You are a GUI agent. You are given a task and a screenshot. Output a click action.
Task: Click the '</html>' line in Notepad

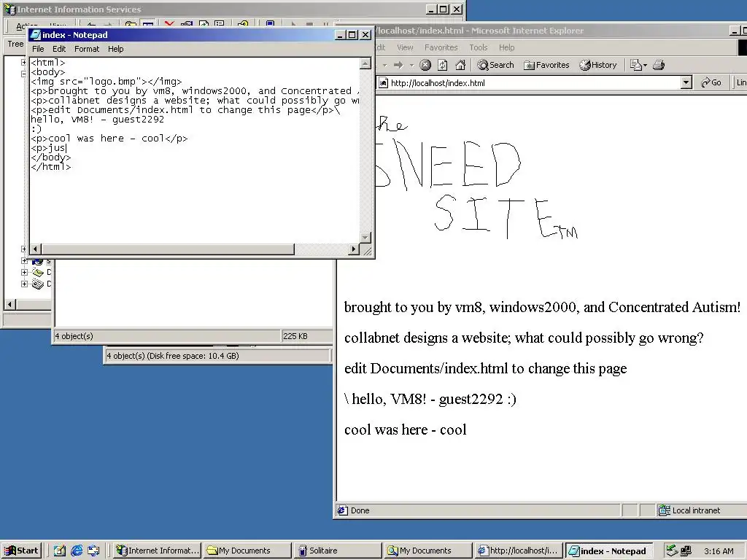(51, 167)
